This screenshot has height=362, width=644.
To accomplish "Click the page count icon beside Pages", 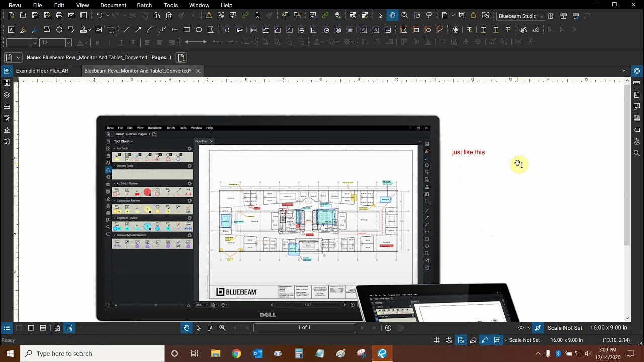I will (x=181, y=58).
